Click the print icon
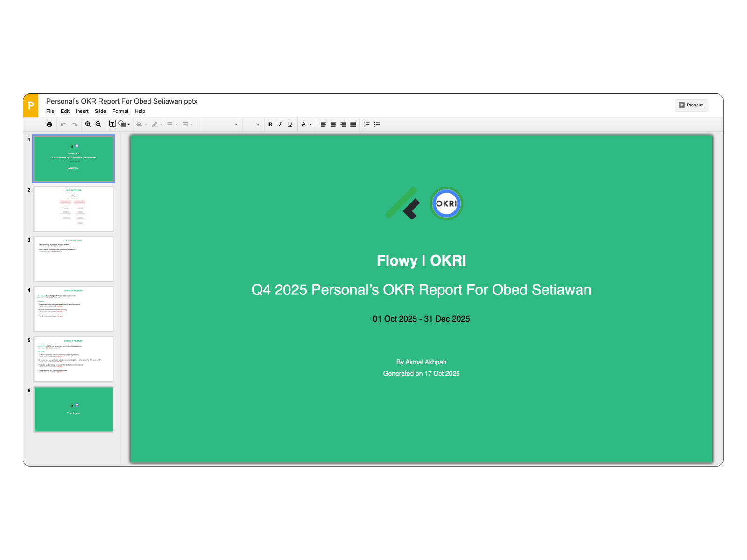Image resolution: width=747 pixels, height=560 pixels. 49,125
